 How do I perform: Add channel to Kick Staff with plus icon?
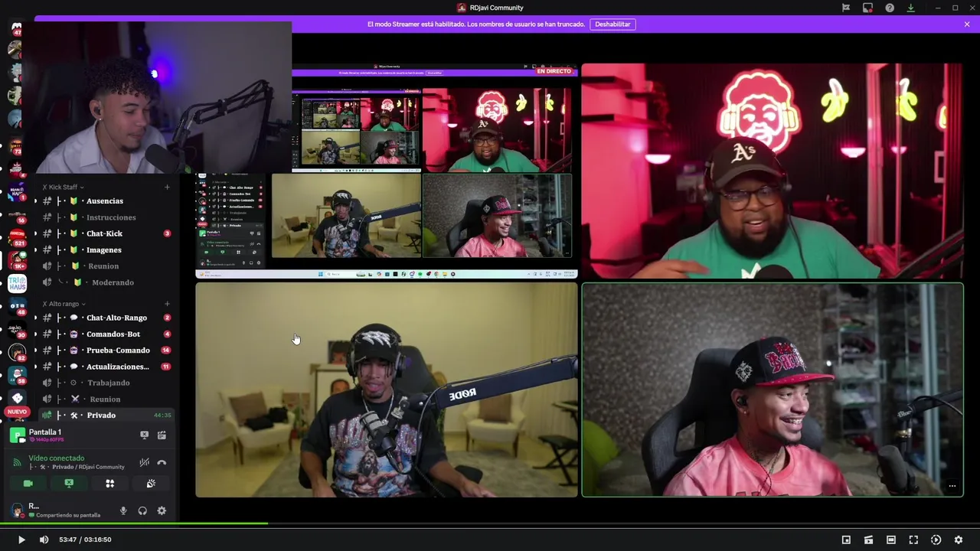coord(167,187)
